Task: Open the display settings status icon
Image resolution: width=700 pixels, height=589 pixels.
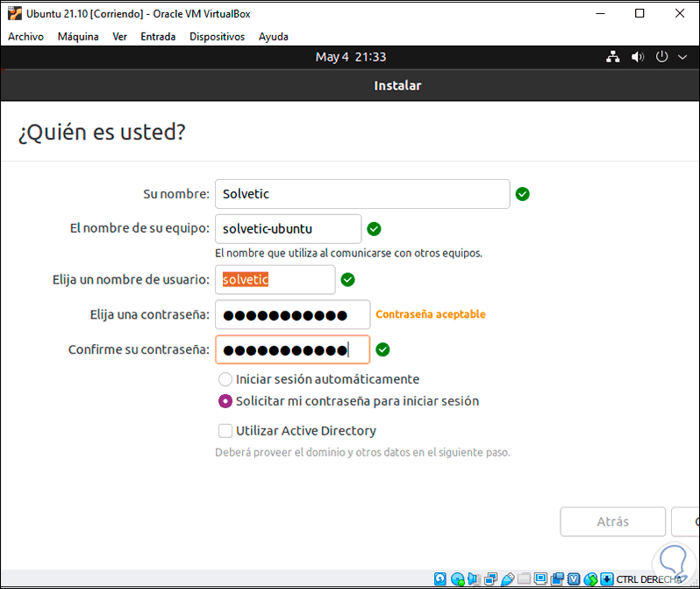Action: coord(540,579)
